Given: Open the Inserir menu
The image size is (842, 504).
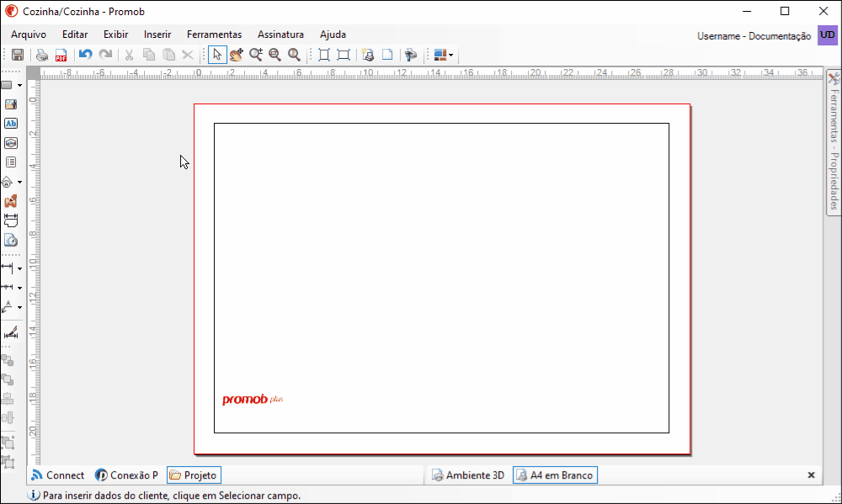Looking at the screenshot, I should (x=157, y=34).
